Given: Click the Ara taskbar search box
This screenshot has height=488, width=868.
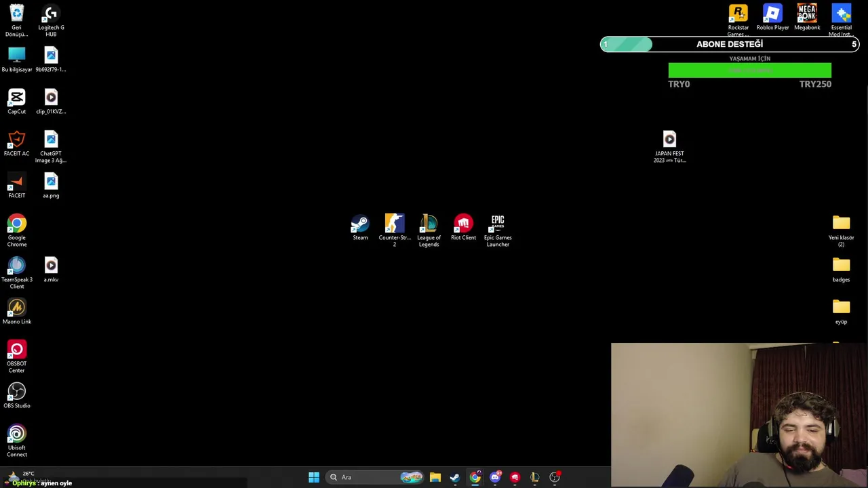Looking at the screenshot, I should tap(374, 477).
